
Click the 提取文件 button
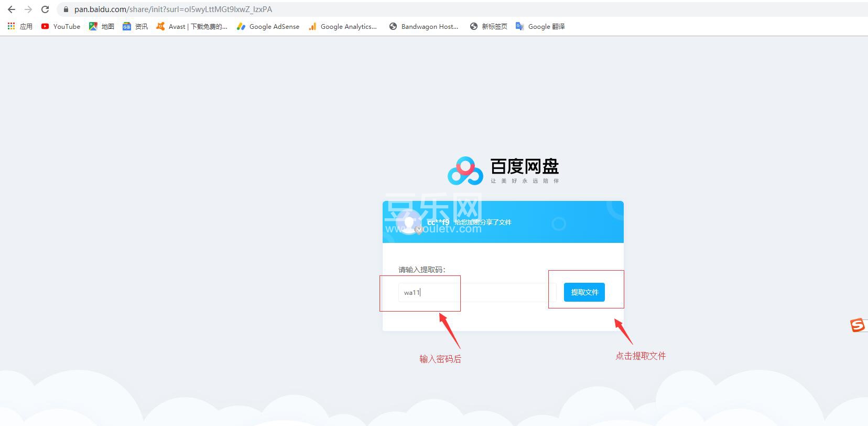click(x=584, y=292)
